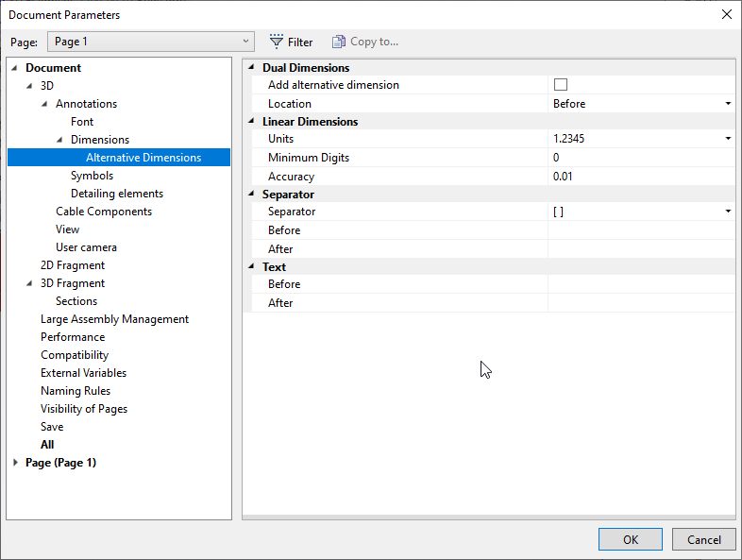Viewport: 742px width, 560px height.
Task: Click the Separator After value field
Action: (641, 249)
